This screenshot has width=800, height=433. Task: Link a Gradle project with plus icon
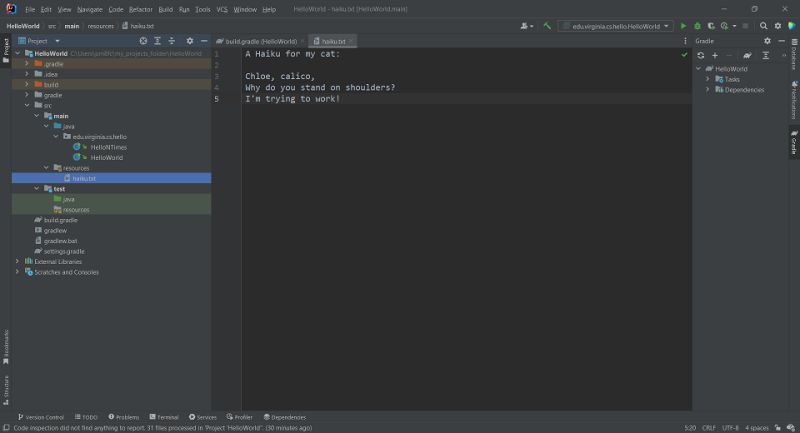[715, 55]
